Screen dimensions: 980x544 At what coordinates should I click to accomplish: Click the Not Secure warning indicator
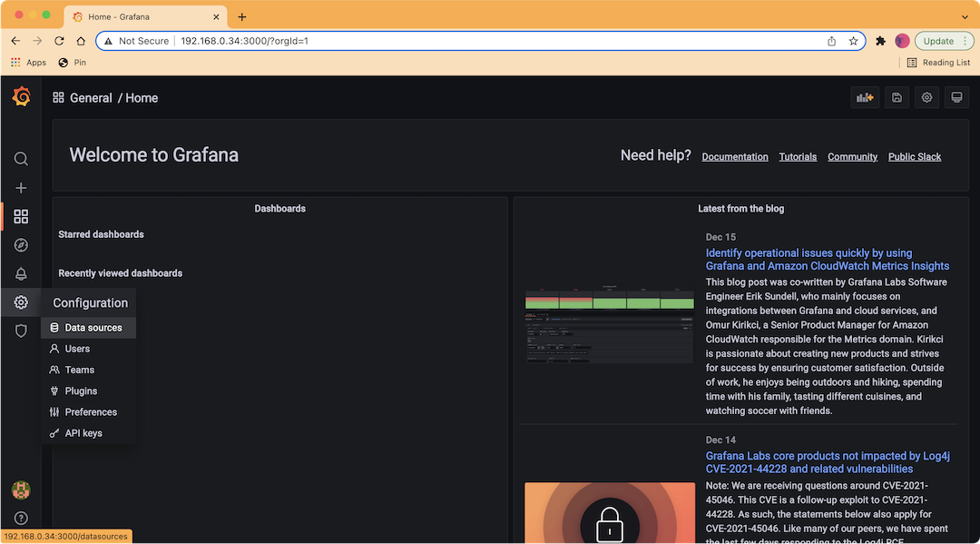pyautogui.click(x=137, y=41)
